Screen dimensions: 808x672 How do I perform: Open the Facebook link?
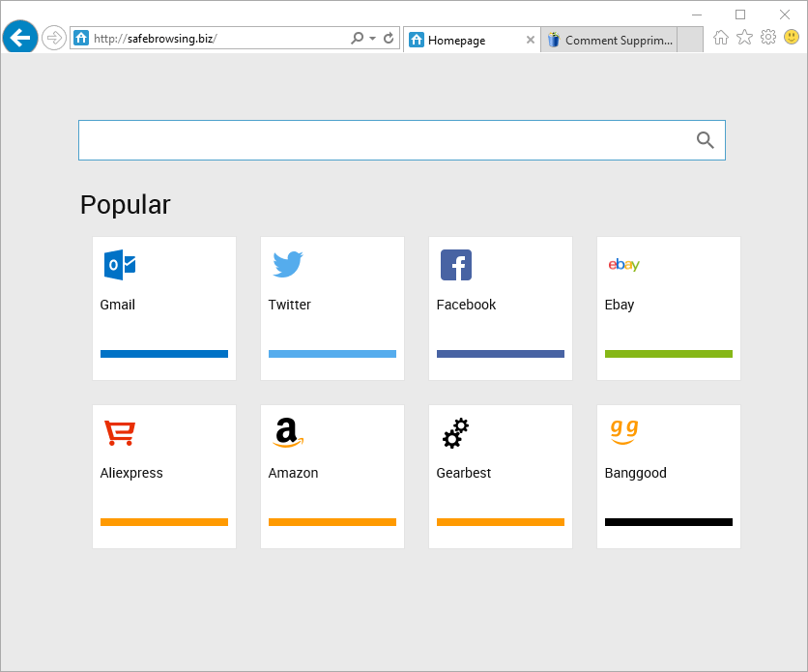coord(466,305)
